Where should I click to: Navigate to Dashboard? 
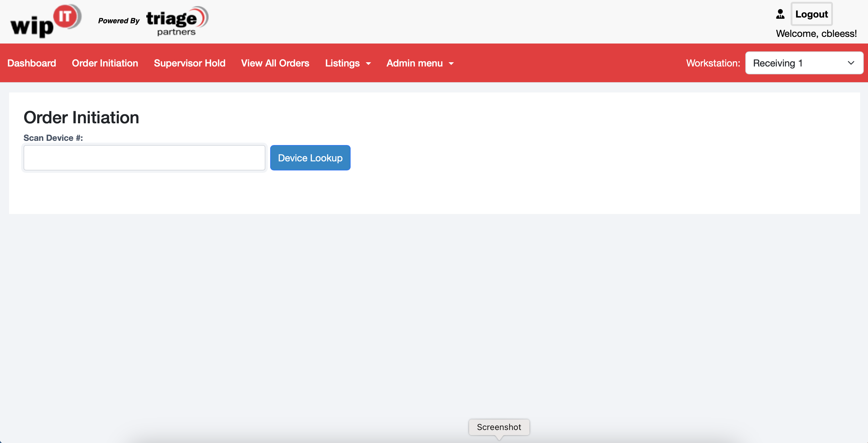31,63
